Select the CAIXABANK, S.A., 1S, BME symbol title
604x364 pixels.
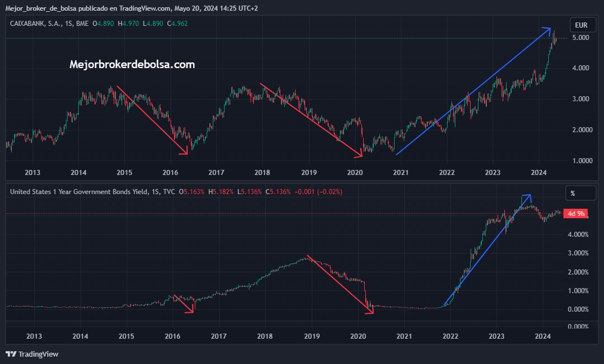(50, 24)
